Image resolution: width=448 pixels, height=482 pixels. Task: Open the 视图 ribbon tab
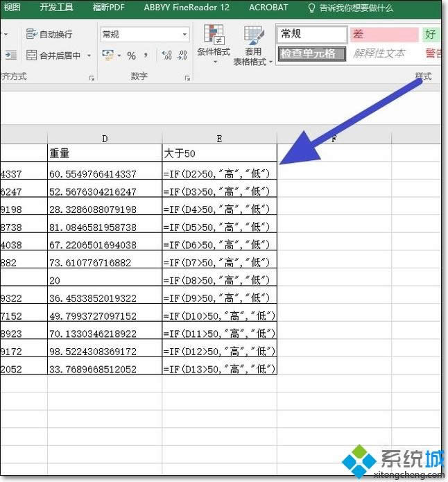[x=12, y=8]
